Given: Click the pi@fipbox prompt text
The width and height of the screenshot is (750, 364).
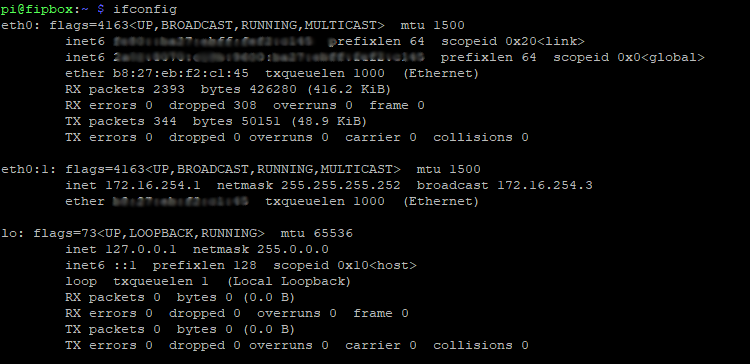Looking at the screenshot, I should [36, 9].
